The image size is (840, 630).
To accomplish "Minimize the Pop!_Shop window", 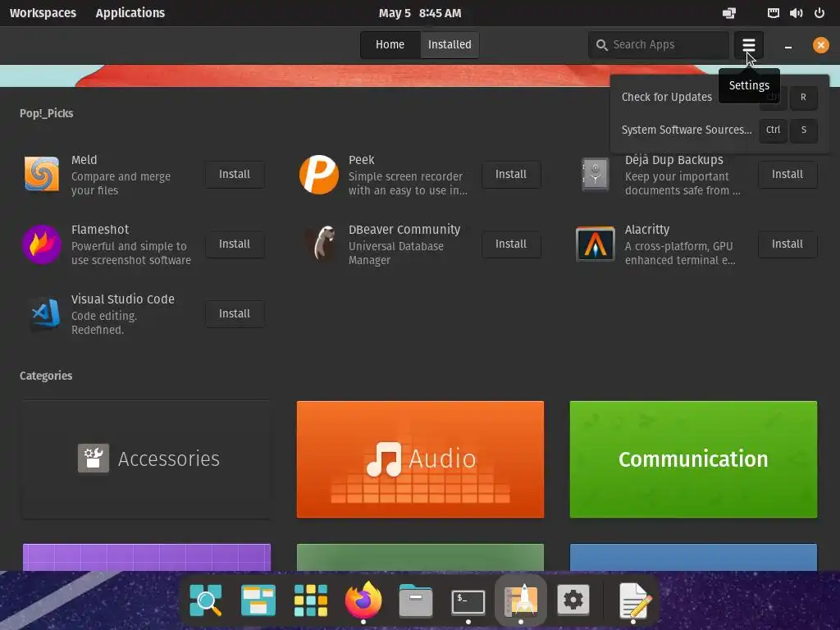I will click(x=788, y=46).
